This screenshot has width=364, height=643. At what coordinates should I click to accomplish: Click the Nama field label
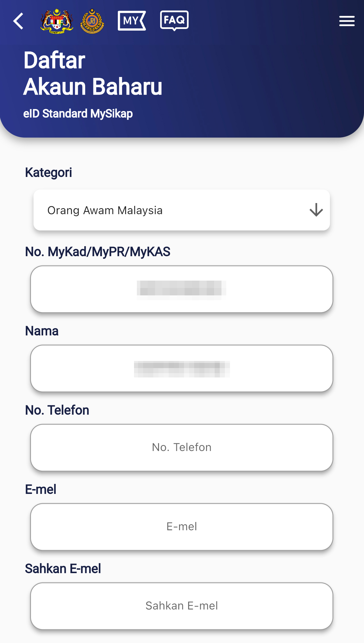click(42, 331)
